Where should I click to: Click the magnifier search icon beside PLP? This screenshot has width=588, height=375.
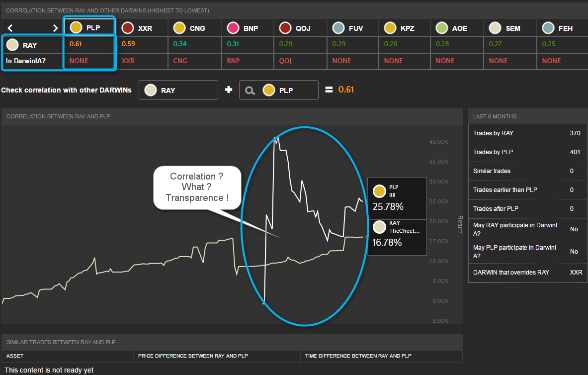250,91
